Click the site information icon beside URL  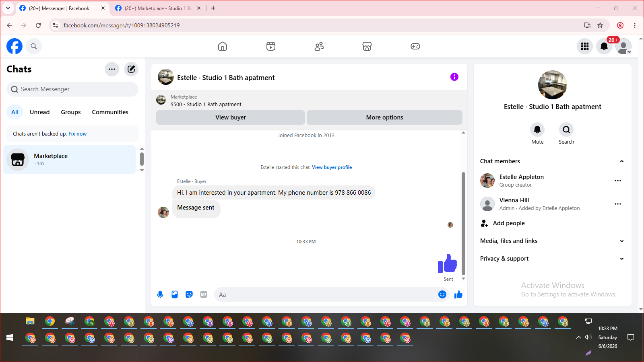[x=56, y=25]
